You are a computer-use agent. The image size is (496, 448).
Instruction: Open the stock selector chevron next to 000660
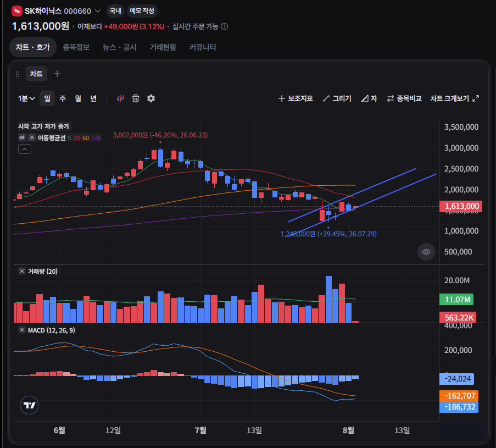(x=98, y=11)
